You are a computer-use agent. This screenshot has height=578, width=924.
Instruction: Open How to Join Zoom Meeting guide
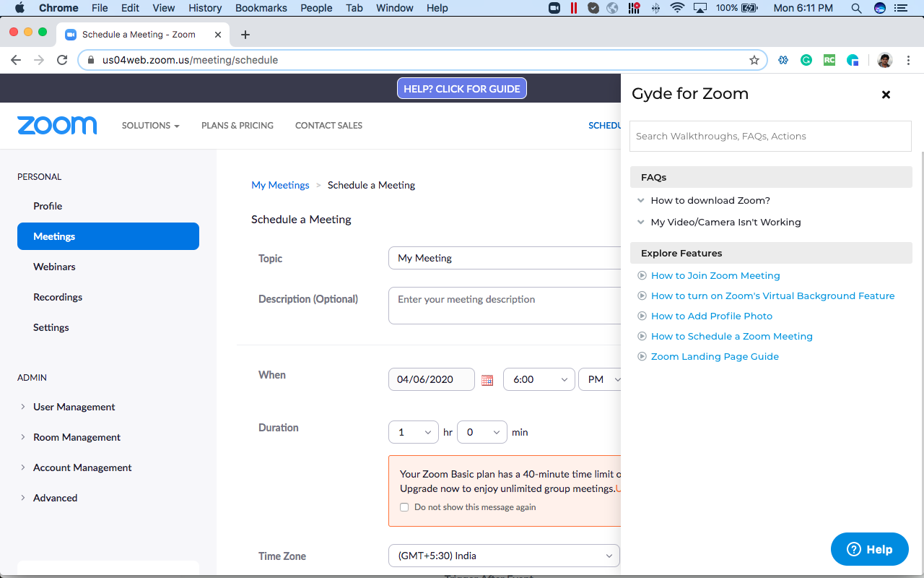pos(715,275)
